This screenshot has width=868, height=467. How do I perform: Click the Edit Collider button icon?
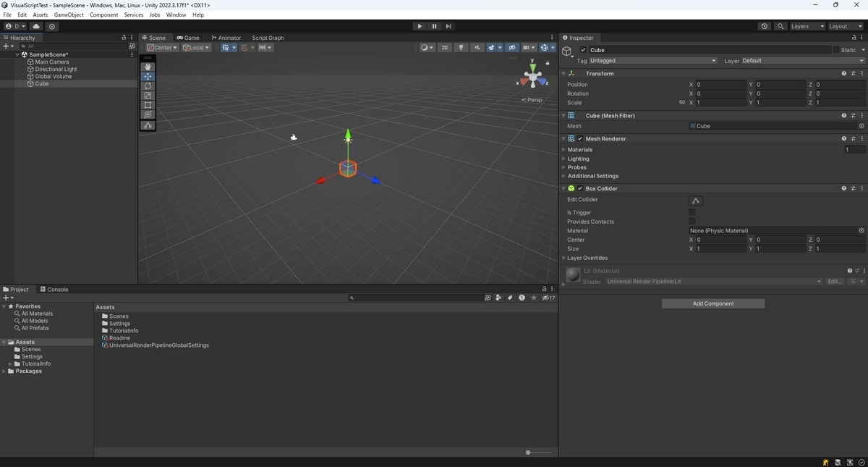pyautogui.click(x=696, y=201)
